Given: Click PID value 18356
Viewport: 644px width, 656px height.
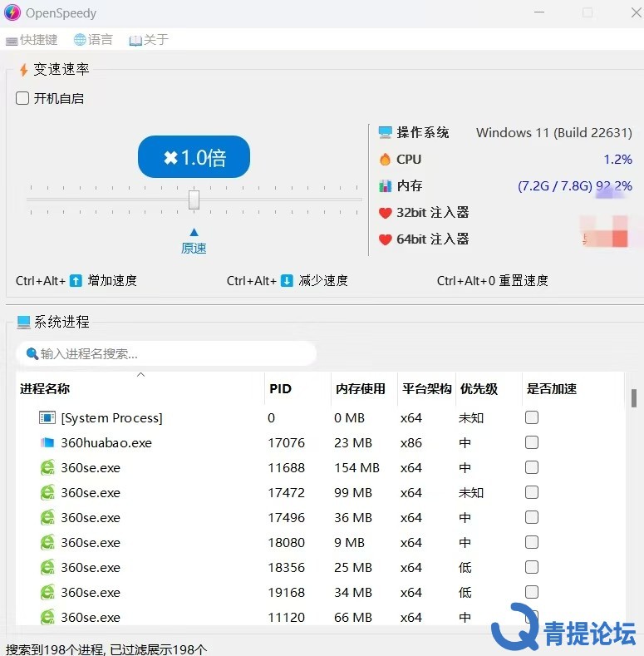Looking at the screenshot, I should 286,567.
